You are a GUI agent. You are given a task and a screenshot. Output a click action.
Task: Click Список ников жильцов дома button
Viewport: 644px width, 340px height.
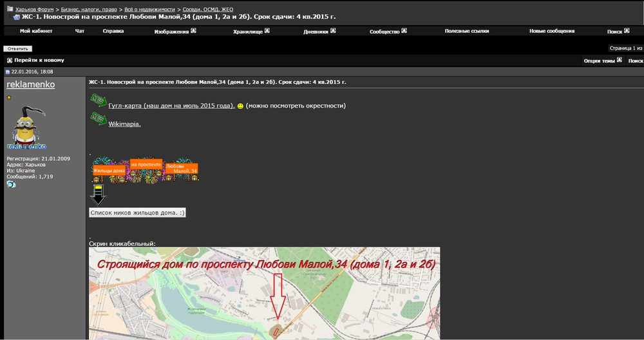click(137, 212)
